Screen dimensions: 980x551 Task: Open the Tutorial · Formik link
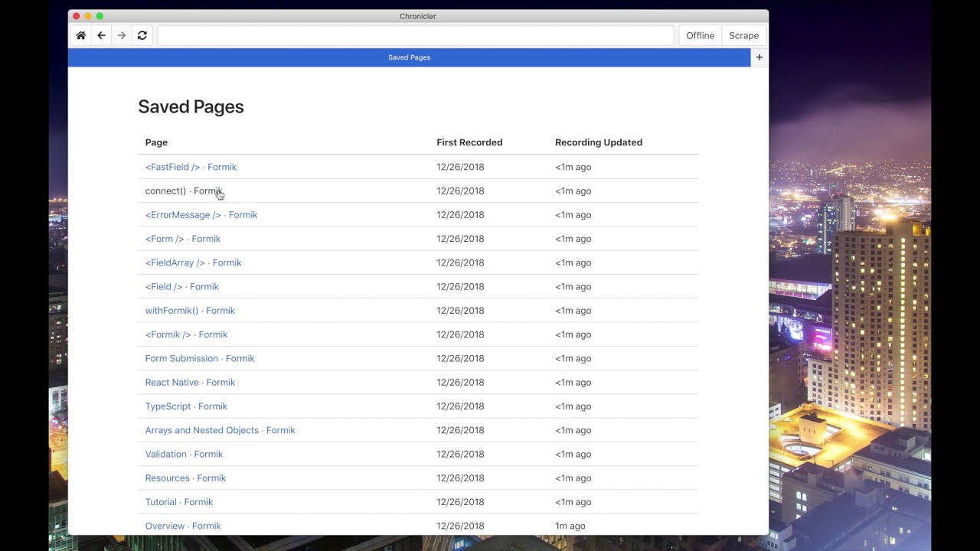tap(179, 502)
